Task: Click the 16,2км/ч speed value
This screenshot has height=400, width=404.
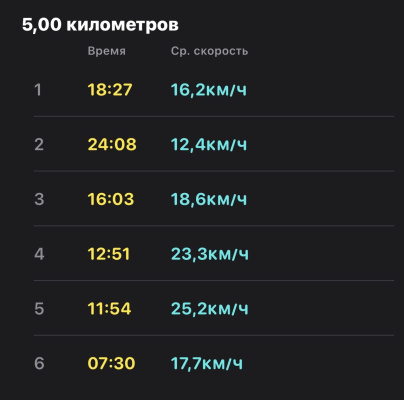Action: (x=209, y=90)
